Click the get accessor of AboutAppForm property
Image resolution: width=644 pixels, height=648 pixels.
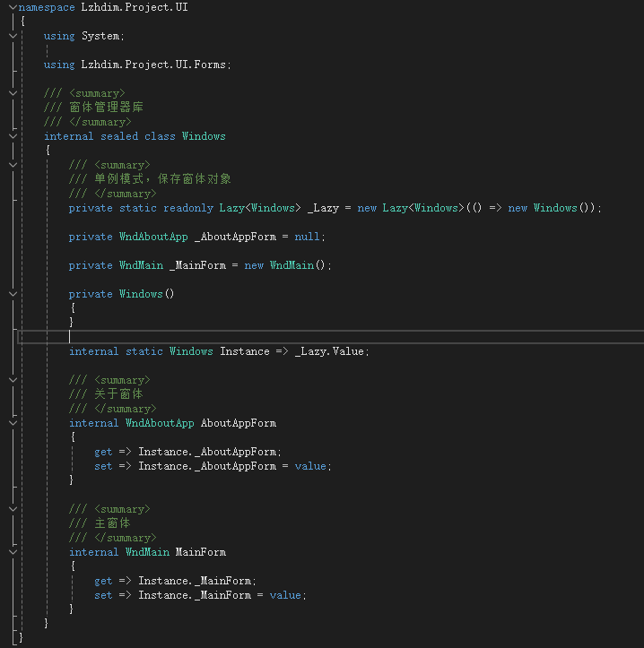tap(103, 452)
